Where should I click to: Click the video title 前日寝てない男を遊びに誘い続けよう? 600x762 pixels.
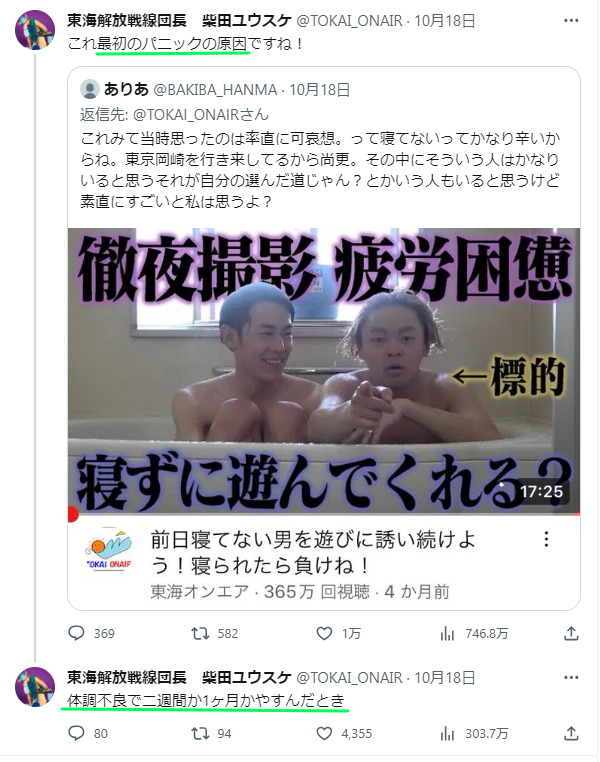[313, 552]
